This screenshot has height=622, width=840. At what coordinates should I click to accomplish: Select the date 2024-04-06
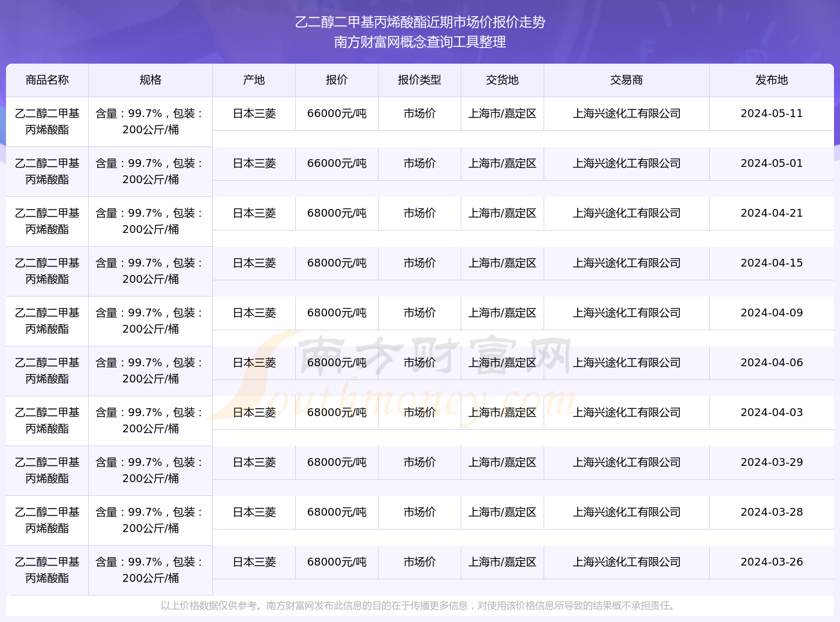(772, 363)
